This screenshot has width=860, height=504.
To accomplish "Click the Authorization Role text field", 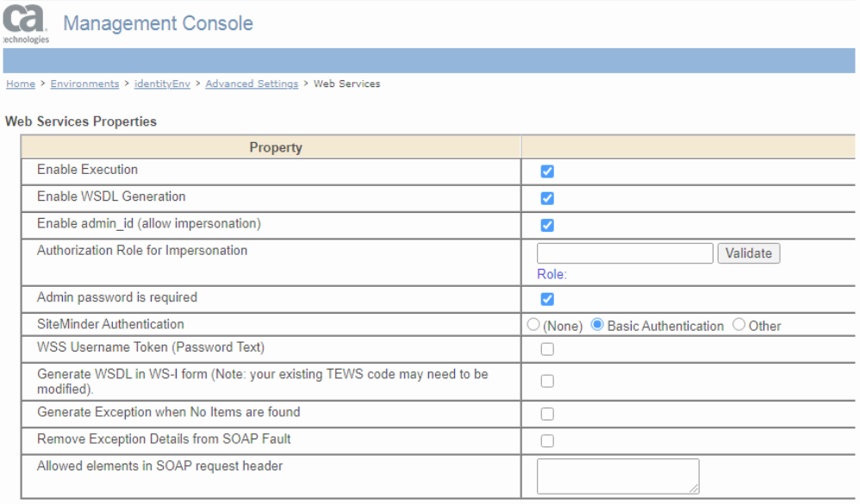I will [625, 253].
